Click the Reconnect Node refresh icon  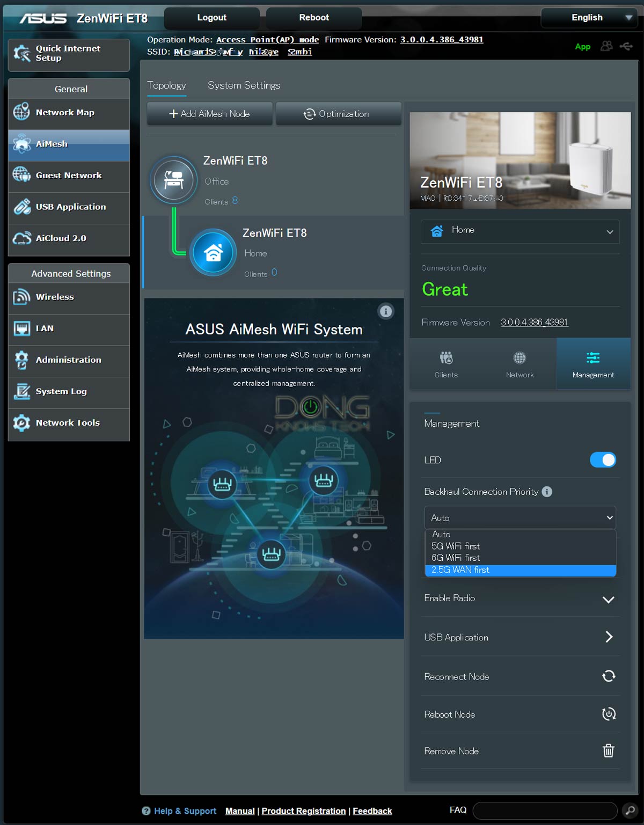[x=608, y=676]
